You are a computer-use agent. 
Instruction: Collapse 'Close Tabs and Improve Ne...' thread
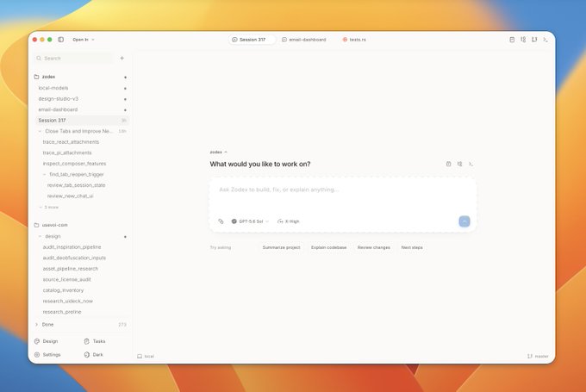tap(40, 131)
